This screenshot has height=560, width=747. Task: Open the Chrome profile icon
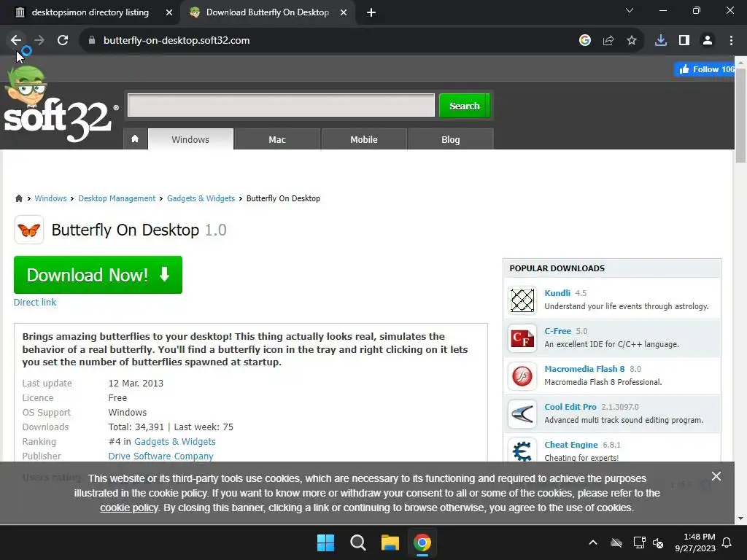[x=708, y=41]
